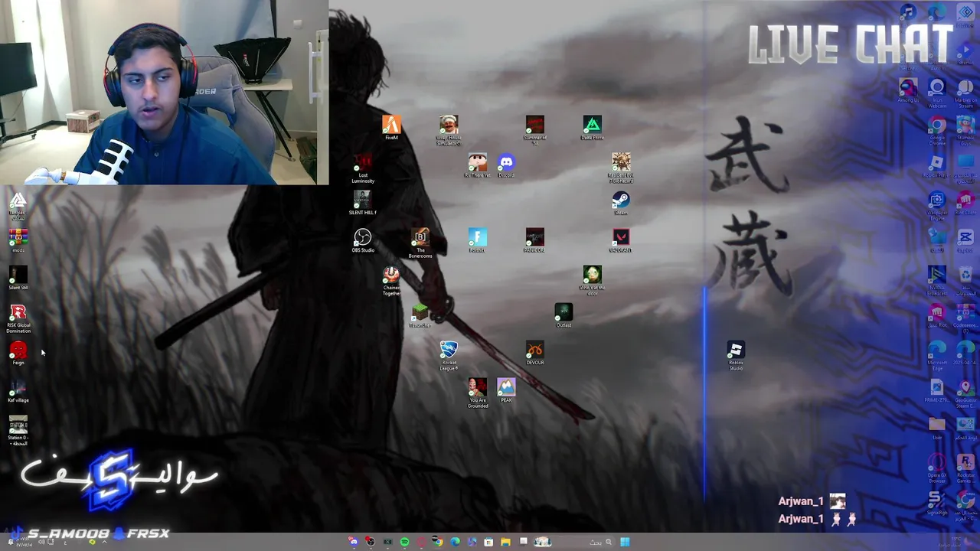Screen dimensions: 980x551
Task: Launch OBS Studio from the desktop
Action: pyautogui.click(x=363, y=239)
